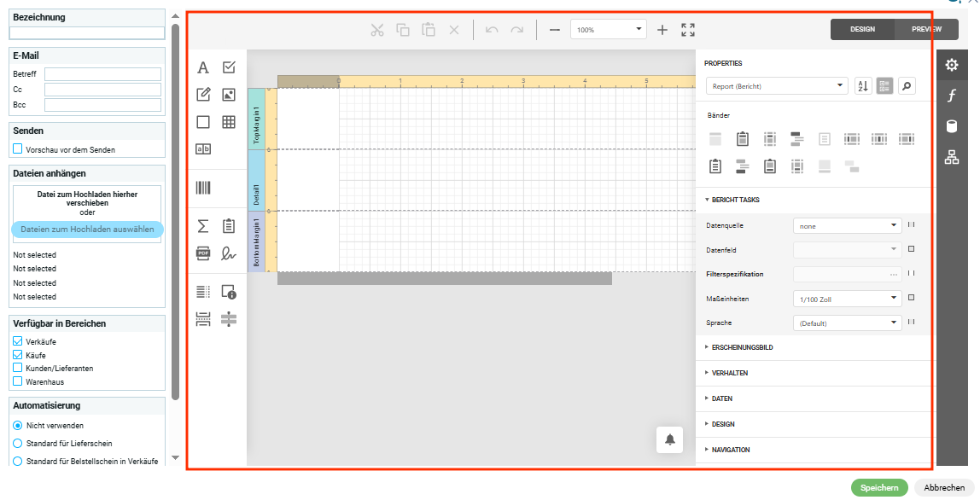980x500 pixels.
Task: Click the Betreff input field
Action: [x=102, y=74]
